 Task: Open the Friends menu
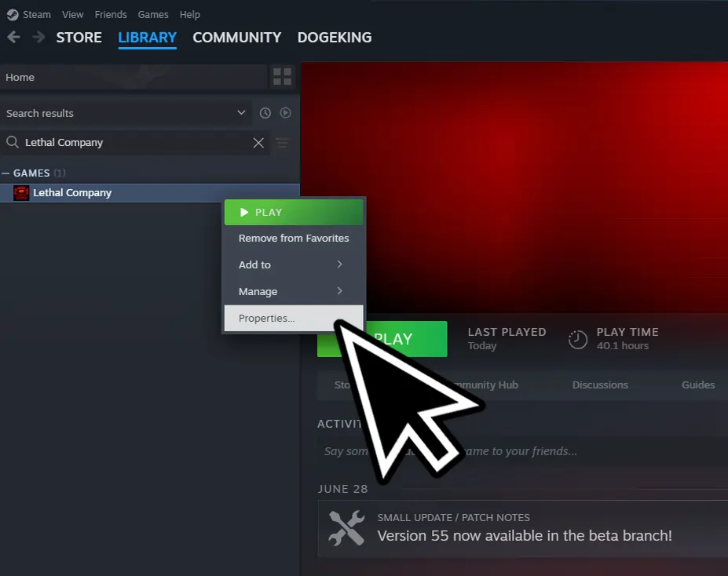pos(110,14)
